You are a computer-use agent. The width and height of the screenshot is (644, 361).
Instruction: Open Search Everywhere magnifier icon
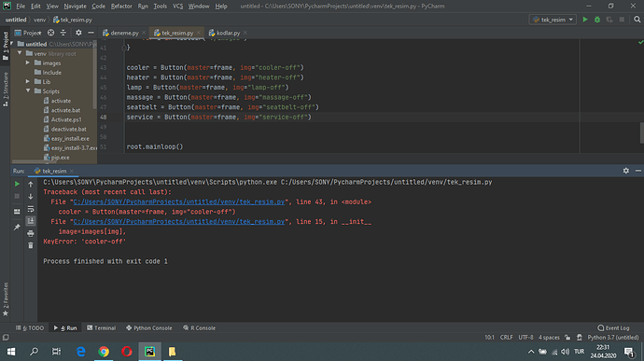click(x=637, y=20)
